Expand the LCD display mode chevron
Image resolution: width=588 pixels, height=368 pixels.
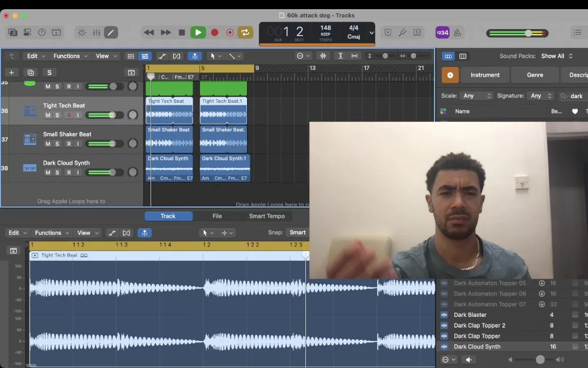click(x=371, y=33)
